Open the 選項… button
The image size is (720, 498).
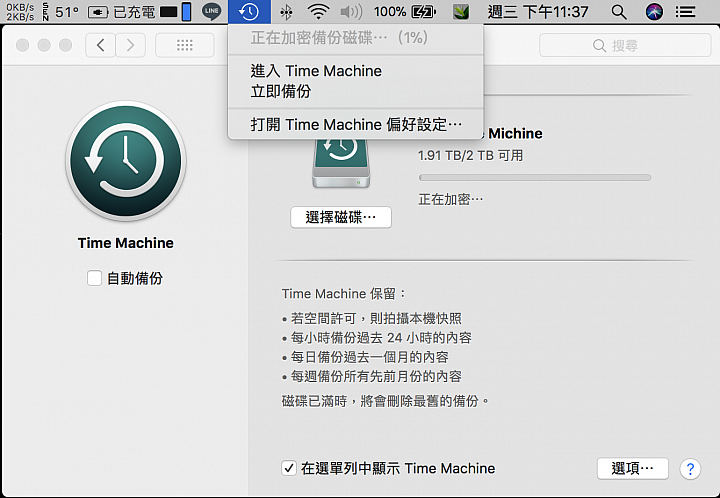(x=632, y=468)
